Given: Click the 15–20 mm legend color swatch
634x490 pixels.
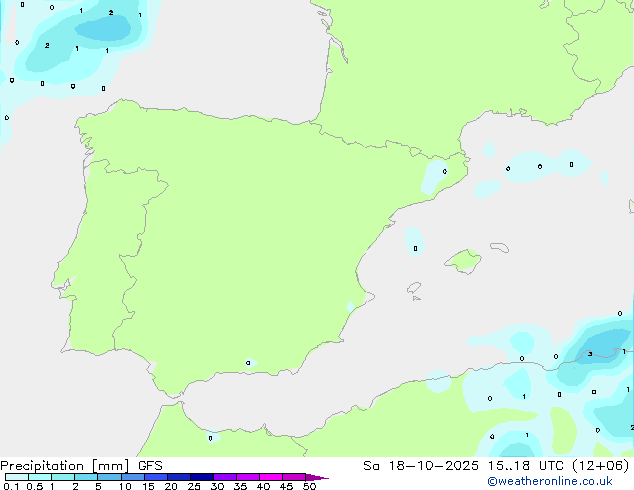Looking at the screenshot, I should pyautogui.click(x=156, y=477).
